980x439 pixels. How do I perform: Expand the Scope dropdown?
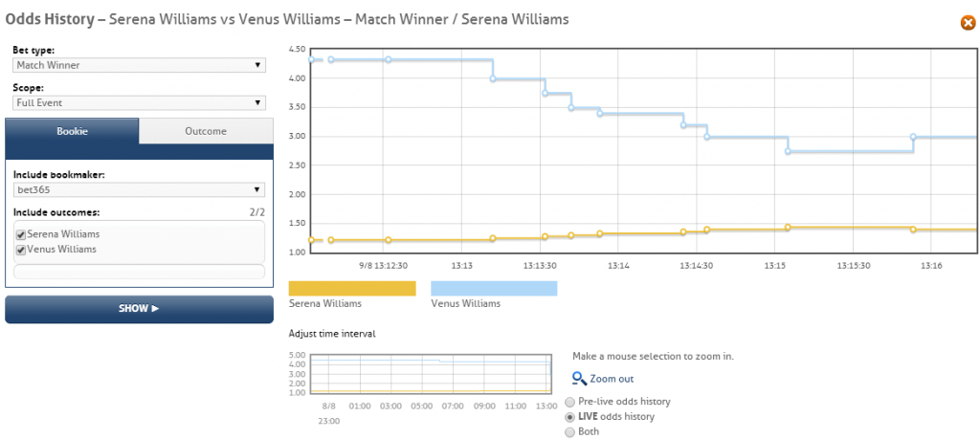click(139, 102)
